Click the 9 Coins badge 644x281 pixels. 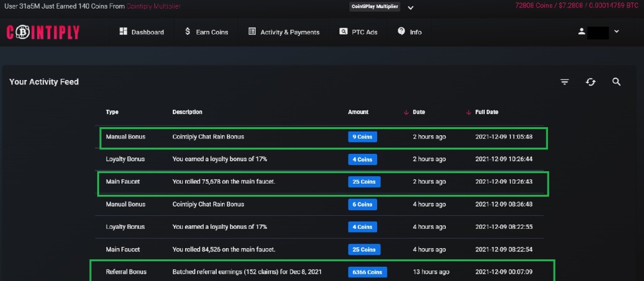(x=362, y=137)
